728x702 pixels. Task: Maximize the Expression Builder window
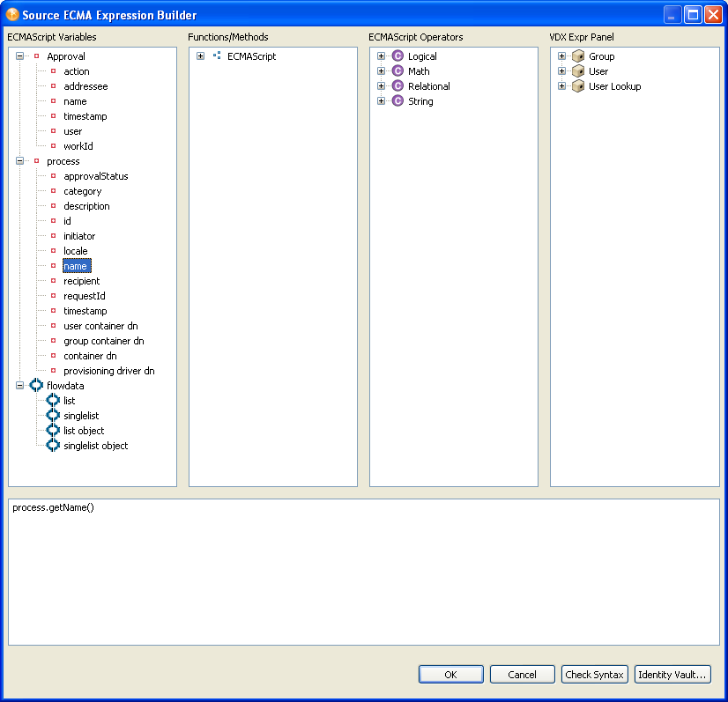tap(693, 15)
